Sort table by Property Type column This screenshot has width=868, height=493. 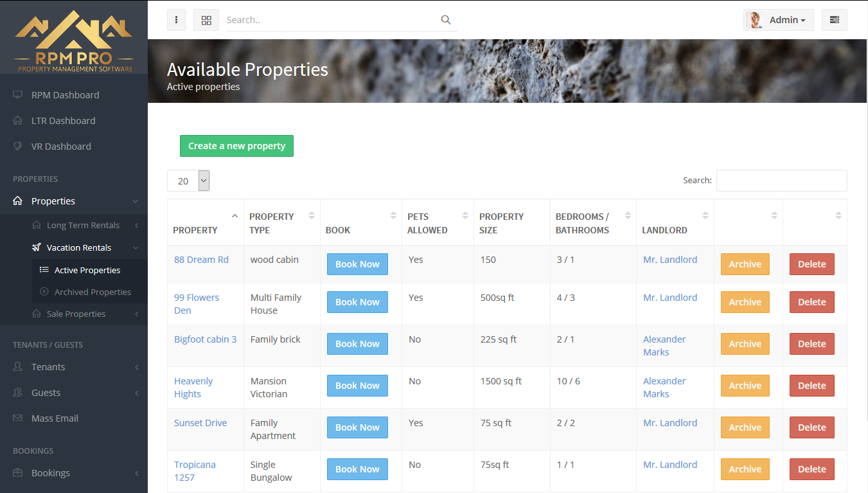click(x=281, y=222)
